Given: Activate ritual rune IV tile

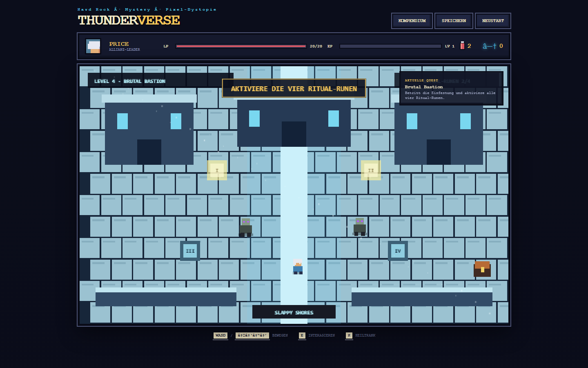Looking at the screenshot, I should click(398, 251).
